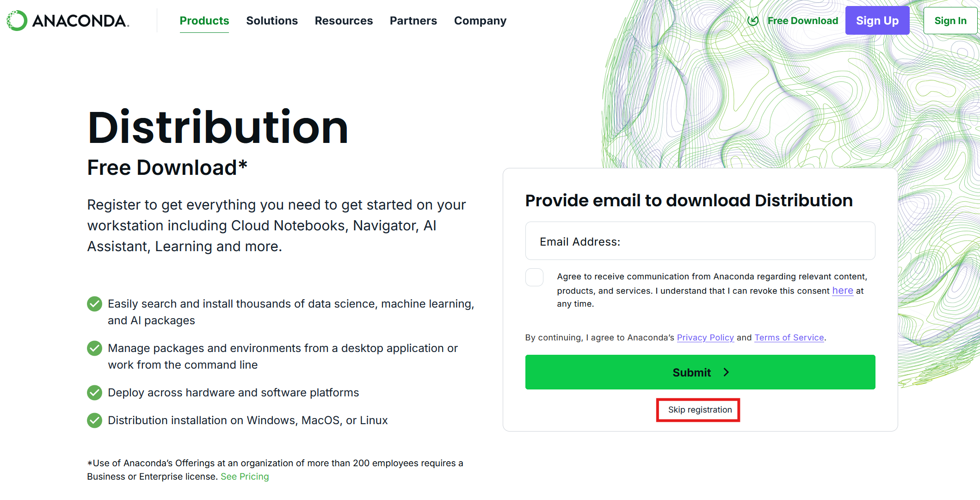Open the Solutions menu
Image resolution: width=980 pixels, height=500 pixels.
[272, 21]
